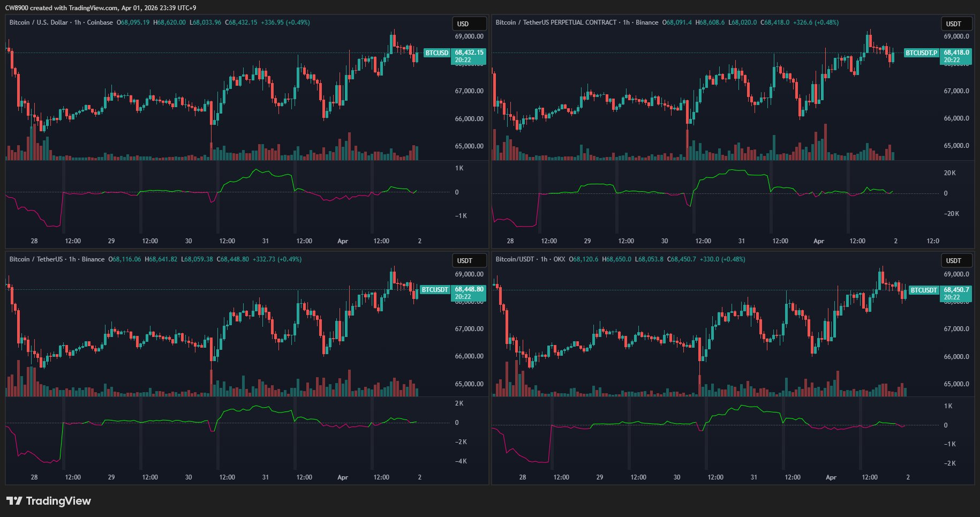
Task: Click the 67,000.00 price axis label on the Binance spot chart
Action: [469, 329]
